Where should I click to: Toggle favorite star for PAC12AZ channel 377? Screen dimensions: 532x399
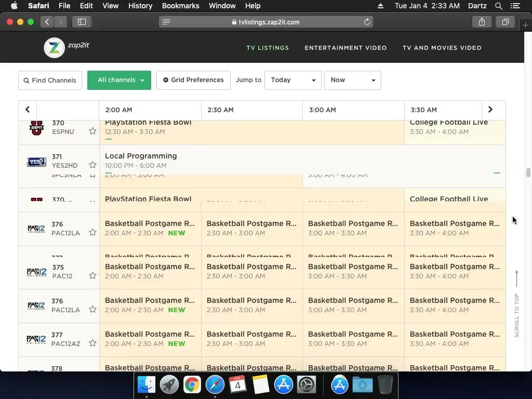pyautogui.click(x=92, y=343)
